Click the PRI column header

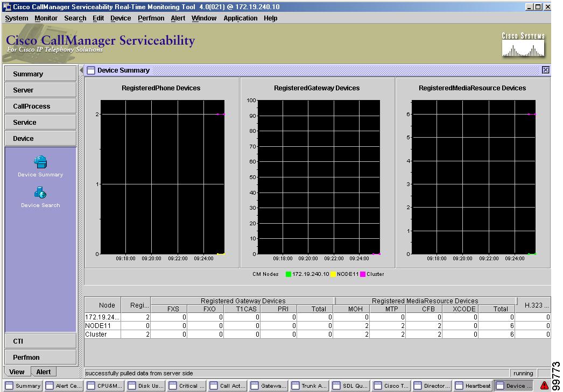point(279,309)
